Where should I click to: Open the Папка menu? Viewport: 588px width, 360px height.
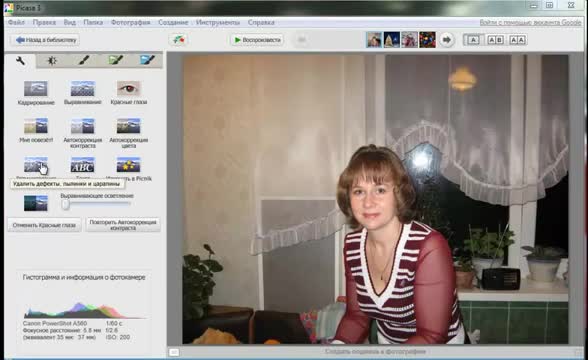pyautogui.click(x=93, y=22)
